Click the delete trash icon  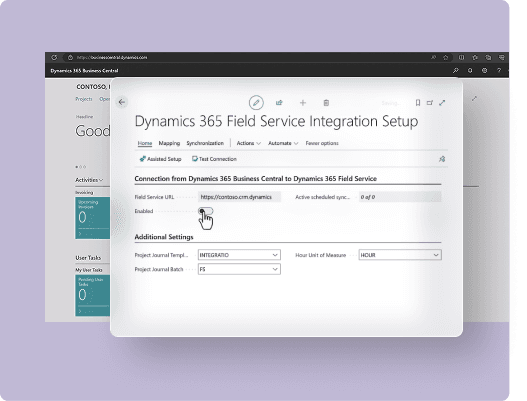click(326, 103)
